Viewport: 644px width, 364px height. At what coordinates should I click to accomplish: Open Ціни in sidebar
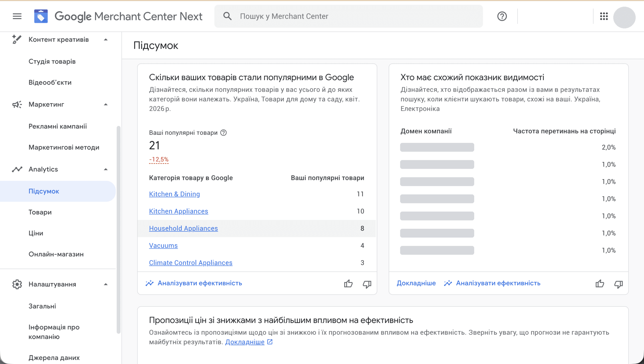click(x=36, y=233)
